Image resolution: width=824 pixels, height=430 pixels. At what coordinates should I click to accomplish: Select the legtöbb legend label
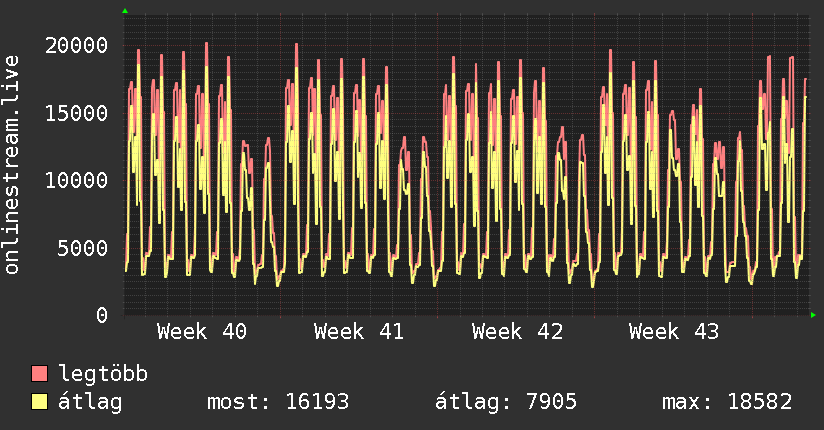[103, 374]
